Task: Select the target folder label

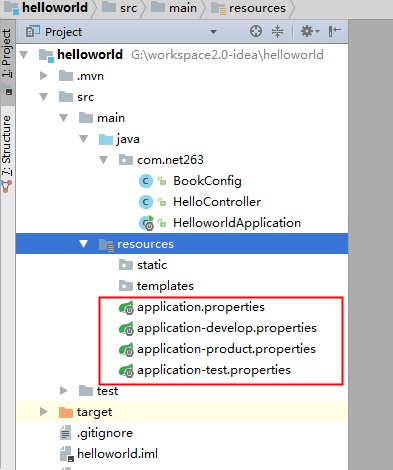Action: coord(94,412)
